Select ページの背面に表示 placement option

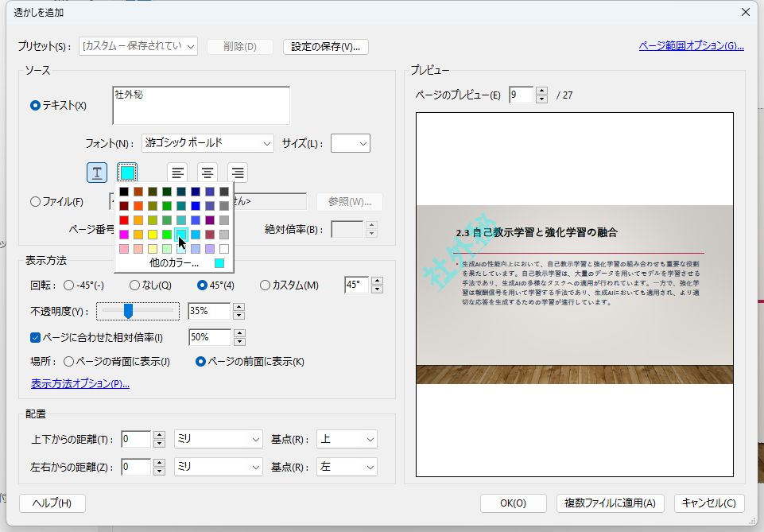coord(70,359)
